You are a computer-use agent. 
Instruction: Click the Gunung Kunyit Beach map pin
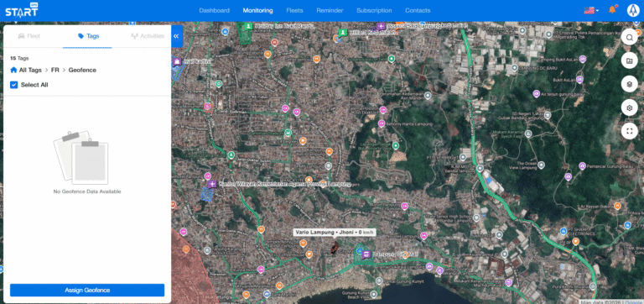coord(373,294)
